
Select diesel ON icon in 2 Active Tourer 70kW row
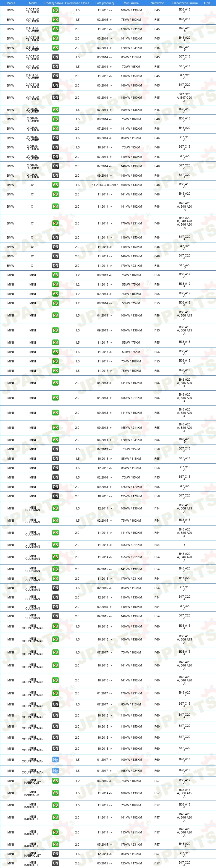point(56,67)
